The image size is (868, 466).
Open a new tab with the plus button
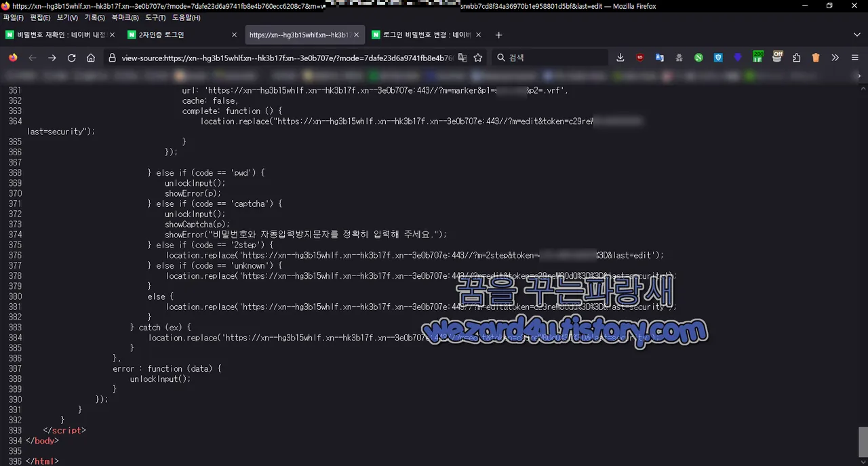(498, 35)
